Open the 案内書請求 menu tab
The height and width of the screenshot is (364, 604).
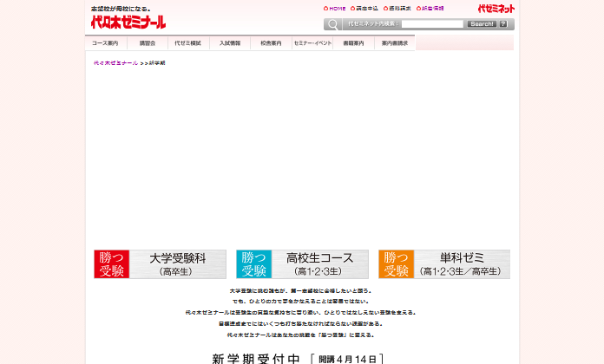click(395, 43)
